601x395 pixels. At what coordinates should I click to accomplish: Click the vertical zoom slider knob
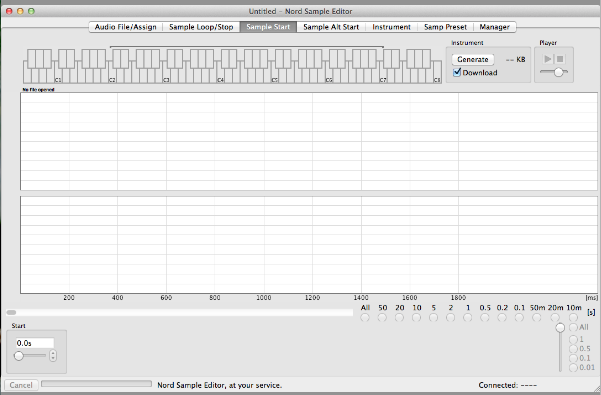560,328
